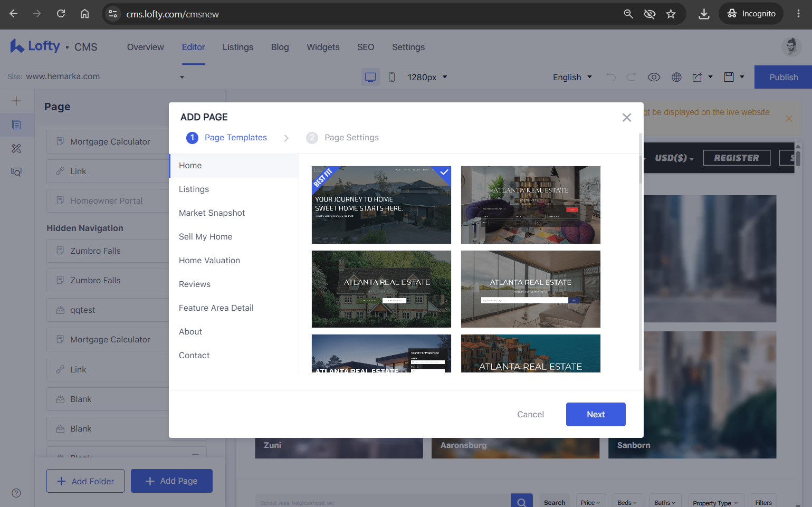Pick the Feature Area Detail category
The image size is (812, 507).
[x=234, y=308]
